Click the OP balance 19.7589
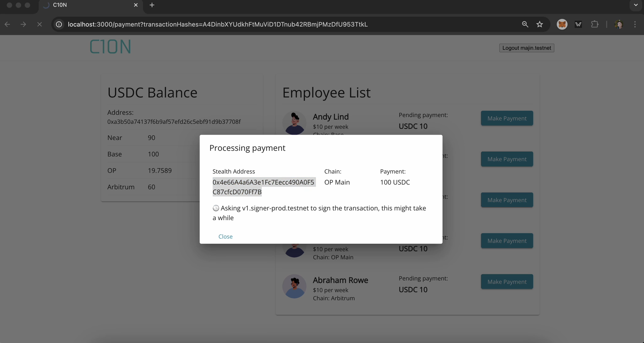 [160, 171]
